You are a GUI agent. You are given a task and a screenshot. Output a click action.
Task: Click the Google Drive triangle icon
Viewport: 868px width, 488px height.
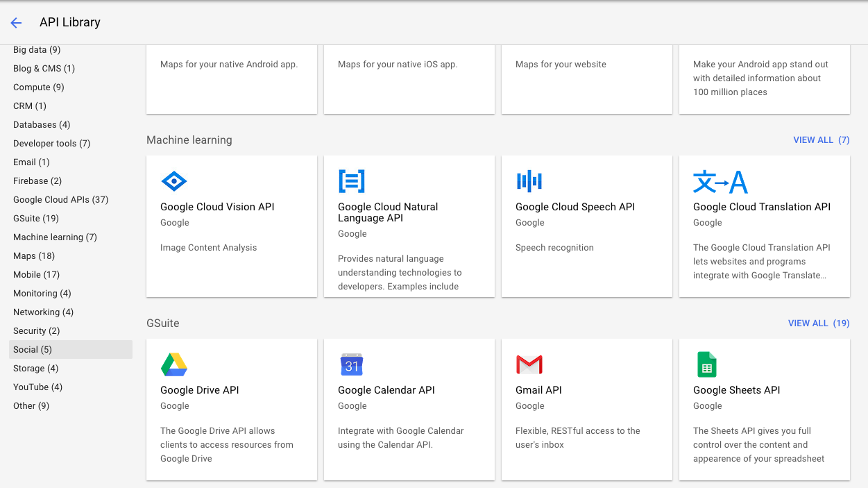tap(174, 364)
